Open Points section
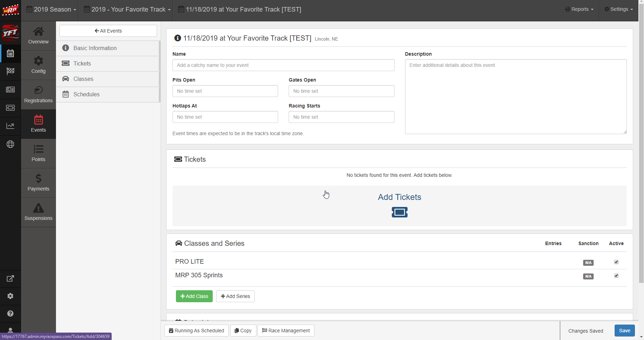This screenshot has height=340, width=644. [38, 153]
